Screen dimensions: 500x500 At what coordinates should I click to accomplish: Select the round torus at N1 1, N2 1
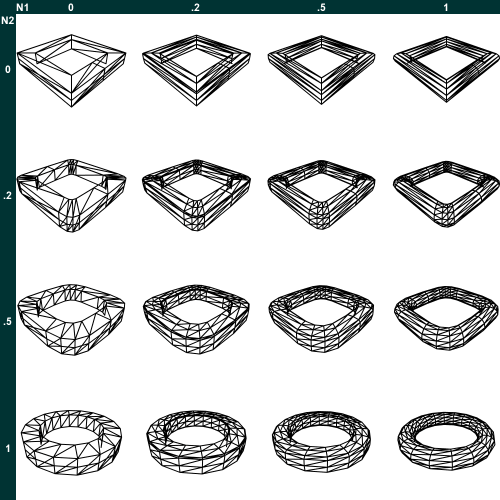click(x=446, y=441)
